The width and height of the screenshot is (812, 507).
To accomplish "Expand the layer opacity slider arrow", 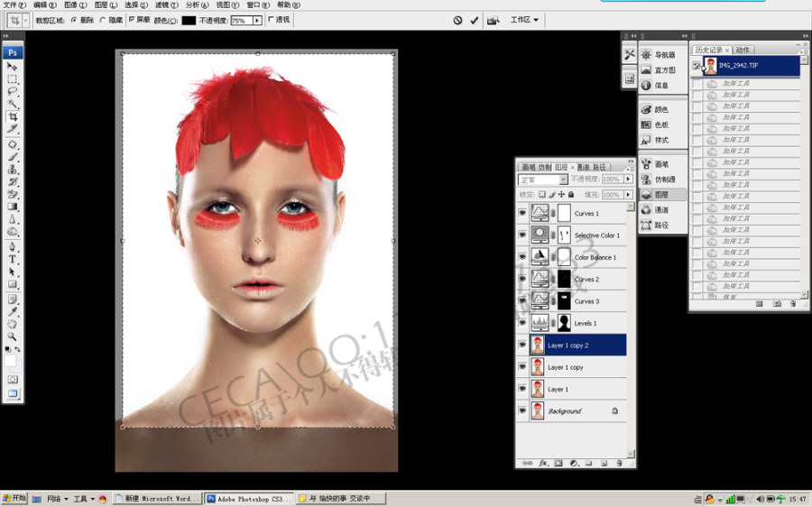I will pos(628,180).
